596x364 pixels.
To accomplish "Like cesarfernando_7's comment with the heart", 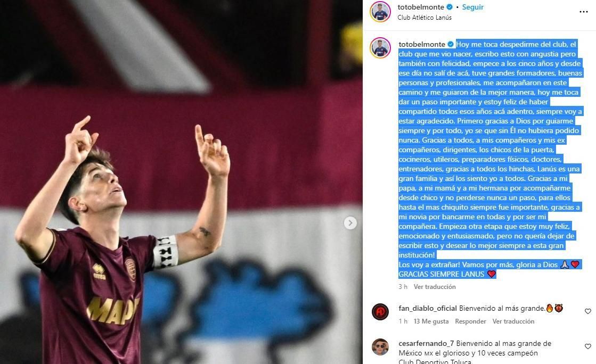I will (587, 346).
